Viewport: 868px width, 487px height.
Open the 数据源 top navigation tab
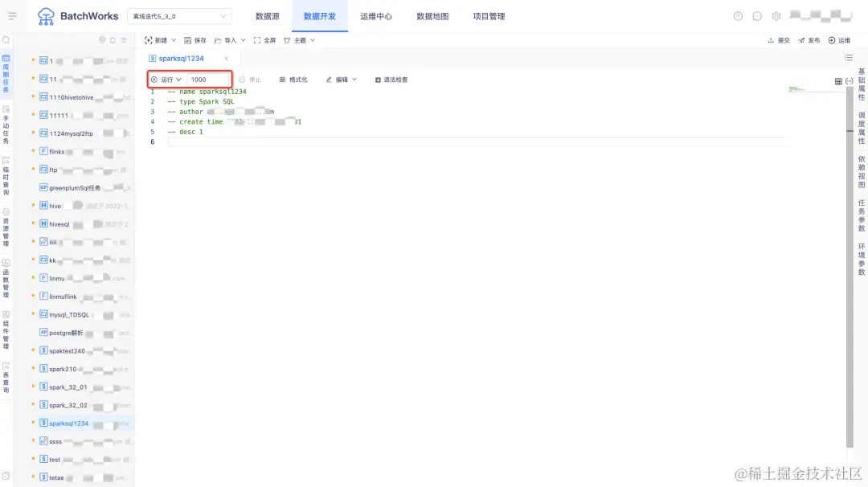[268, 16]
